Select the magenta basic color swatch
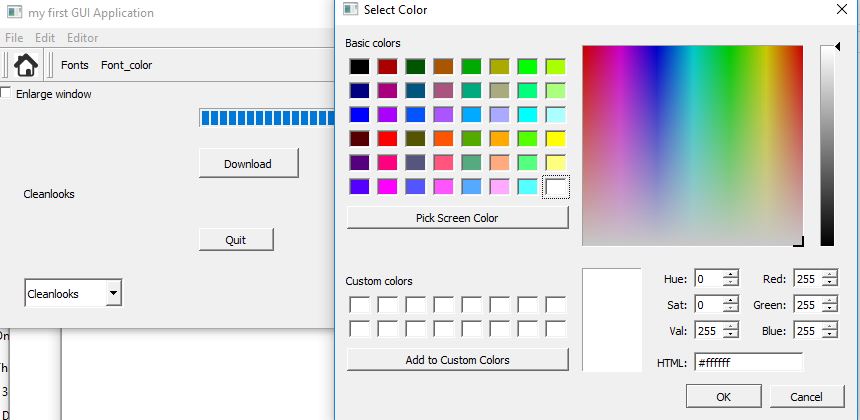 (x=388, y=186)
